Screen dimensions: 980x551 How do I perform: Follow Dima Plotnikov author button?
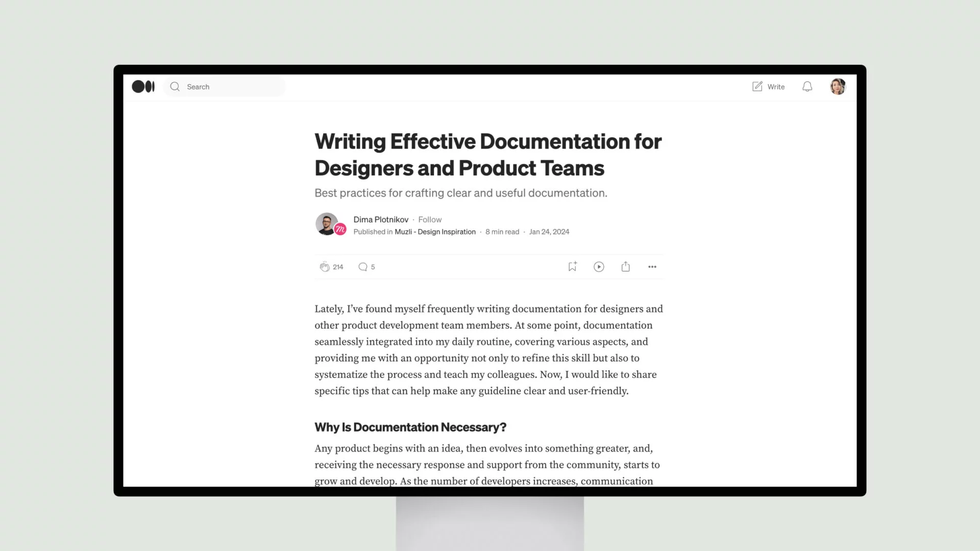pyautogui.click(x=430, y=219)
